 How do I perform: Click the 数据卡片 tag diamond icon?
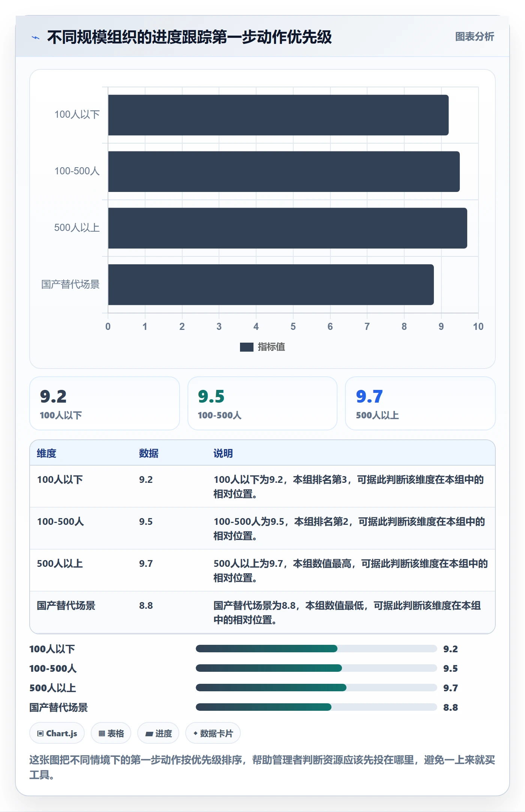pyautogui.click(x=195, y=733)
